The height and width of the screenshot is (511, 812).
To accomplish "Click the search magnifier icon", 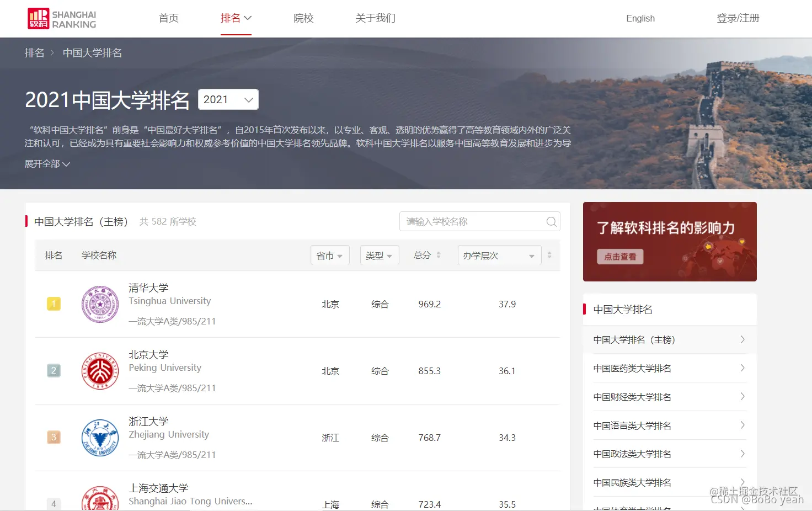I will 551,222.
